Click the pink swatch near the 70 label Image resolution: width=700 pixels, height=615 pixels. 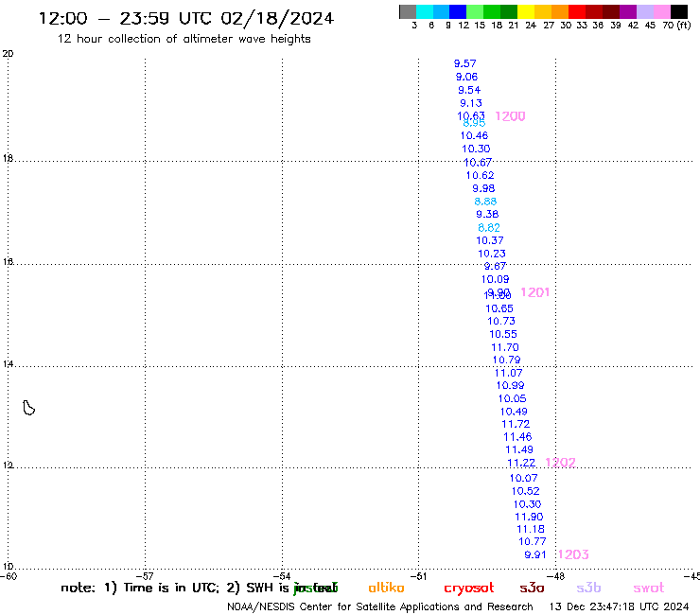pos(662,11)
